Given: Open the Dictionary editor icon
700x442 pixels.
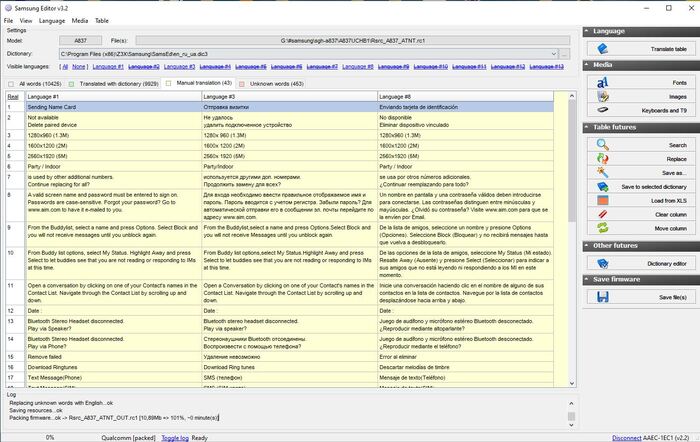Looking at the screenshot, I should tap(603, 263).
